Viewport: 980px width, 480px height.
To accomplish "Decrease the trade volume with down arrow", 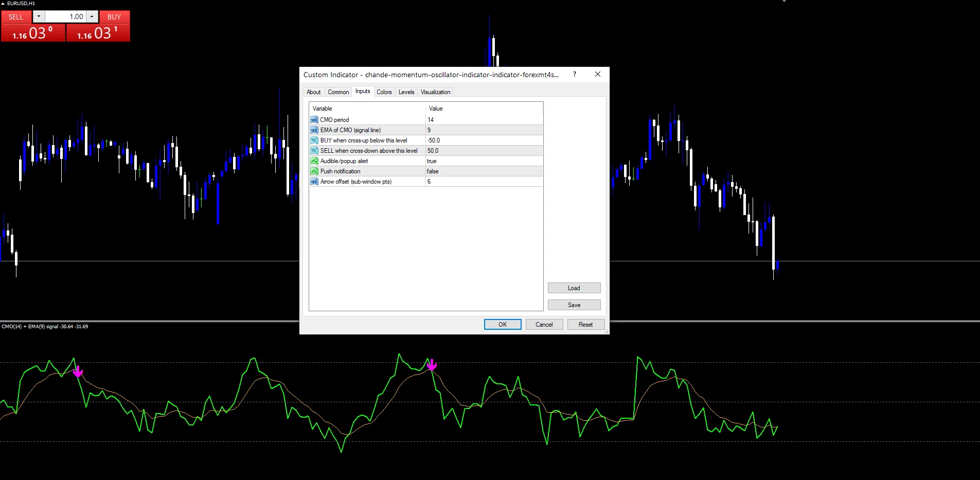I will [39, 16].
